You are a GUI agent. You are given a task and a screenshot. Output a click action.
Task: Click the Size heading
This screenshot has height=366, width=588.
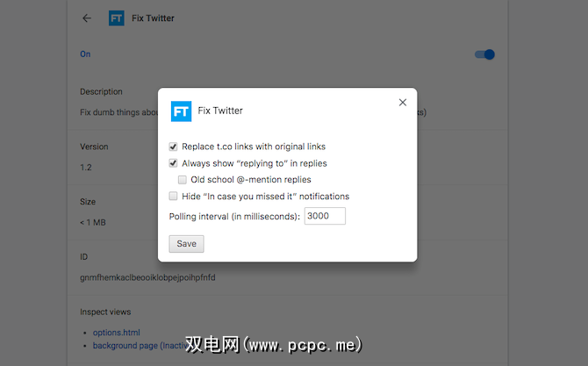tap(88, 202)
